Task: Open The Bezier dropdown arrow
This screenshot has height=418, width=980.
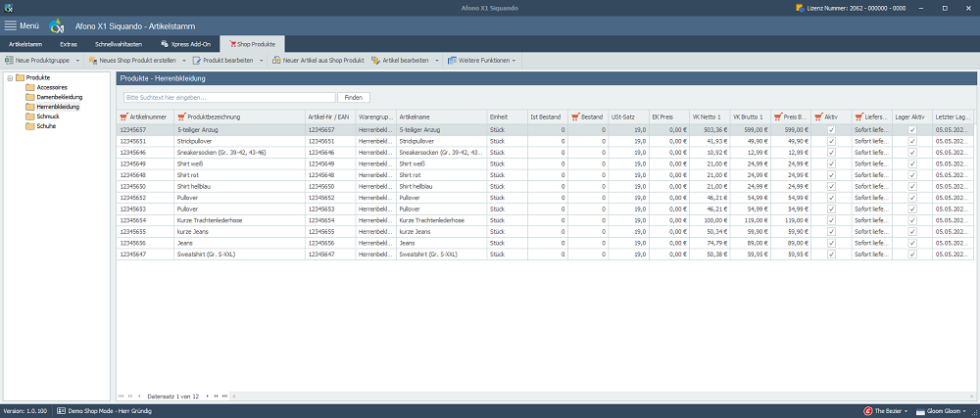Action: (x=906, y=412)
